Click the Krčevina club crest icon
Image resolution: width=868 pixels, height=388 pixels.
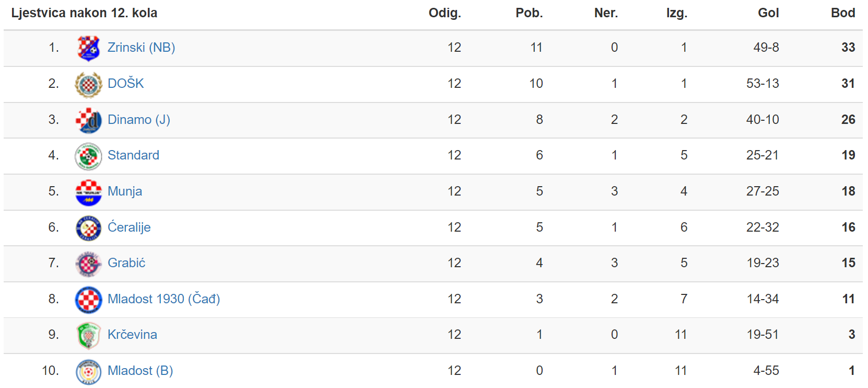88,335
